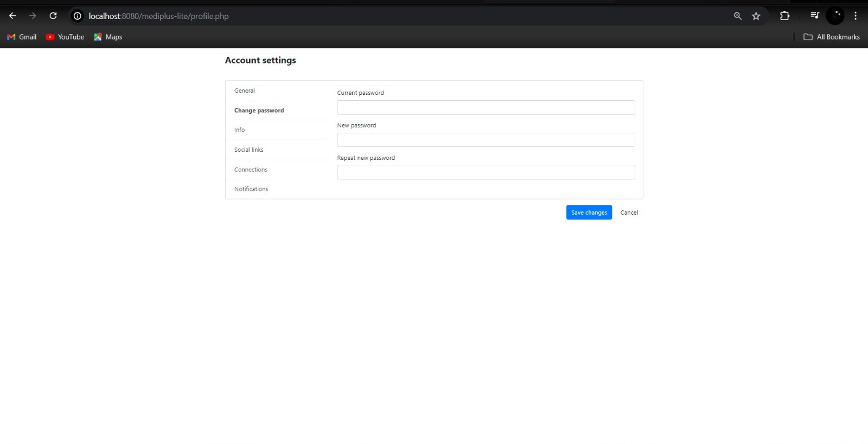Click the address bar URL
868x444 pixels.
click(x=158, y=16)
